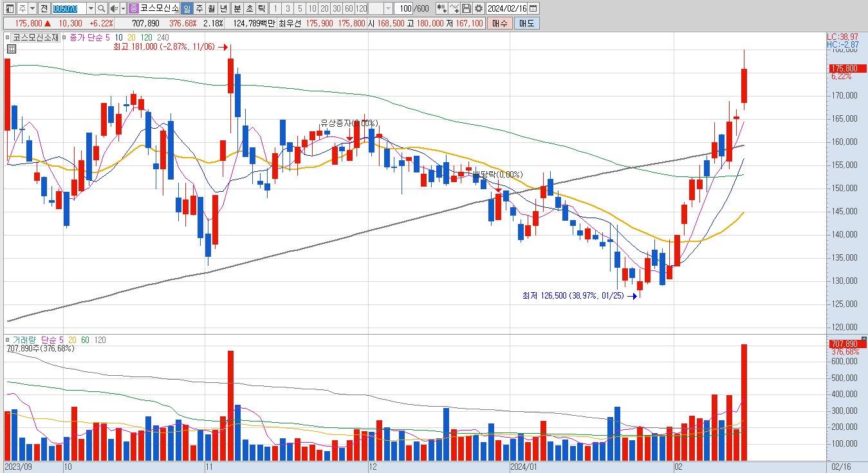Click the speaker sound icon
Screen dimensions: 868x473
(114, 8)
